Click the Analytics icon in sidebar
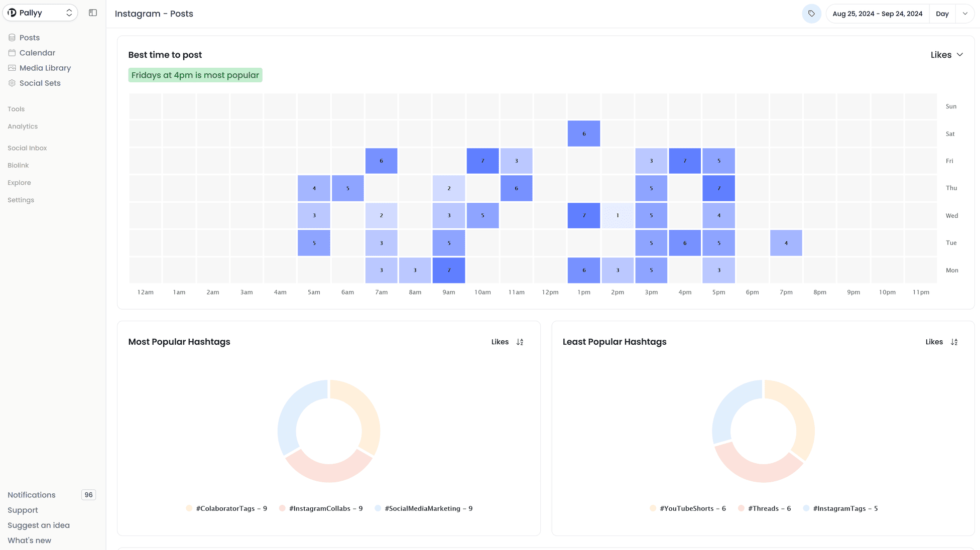This screenshot has width=980, height=550. tap(22, 126)
